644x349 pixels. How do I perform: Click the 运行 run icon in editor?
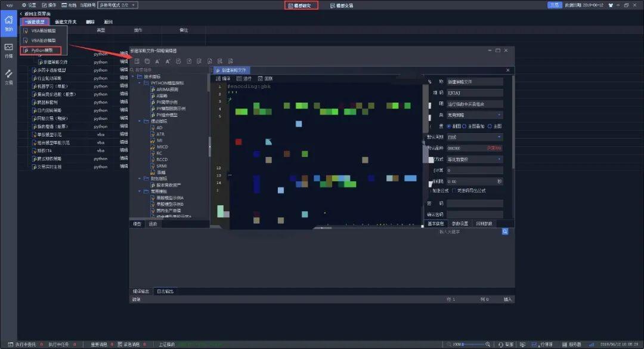(239, 79)
